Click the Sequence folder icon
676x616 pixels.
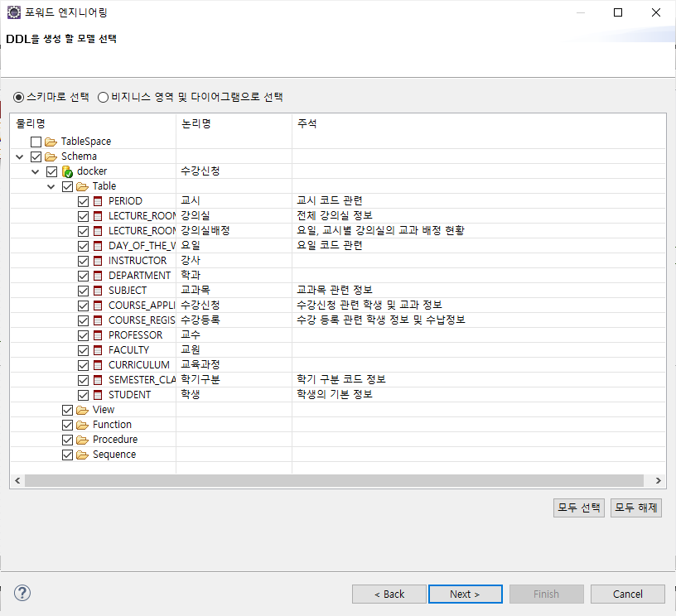pos(82,455)
